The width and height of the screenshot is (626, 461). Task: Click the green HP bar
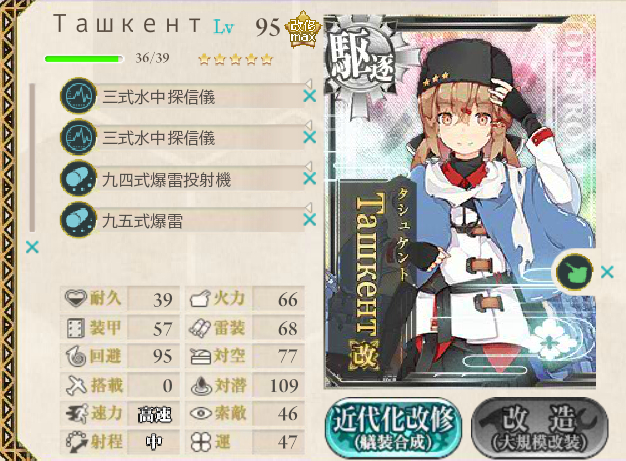84,59
